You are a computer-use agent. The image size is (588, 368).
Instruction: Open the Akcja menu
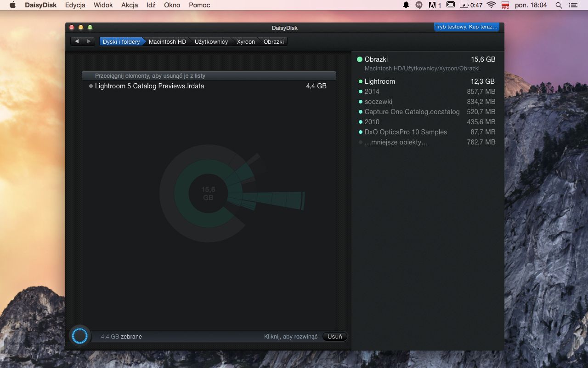point(130,5)
